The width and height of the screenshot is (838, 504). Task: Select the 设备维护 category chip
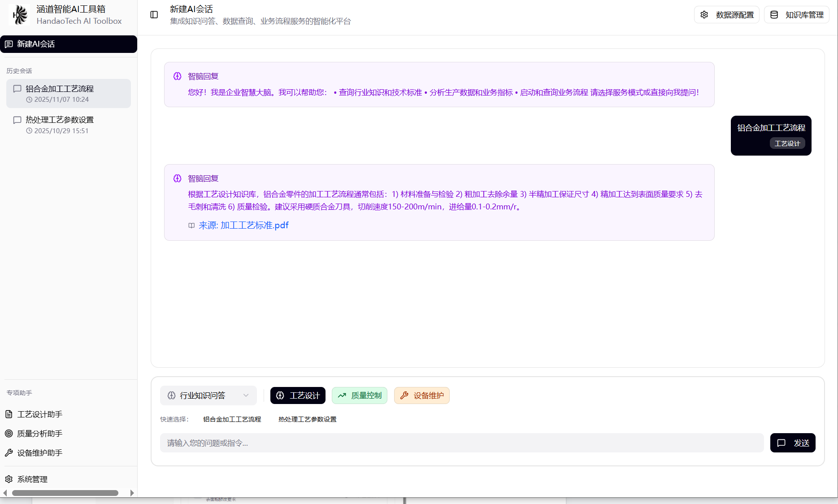(421, 395)
